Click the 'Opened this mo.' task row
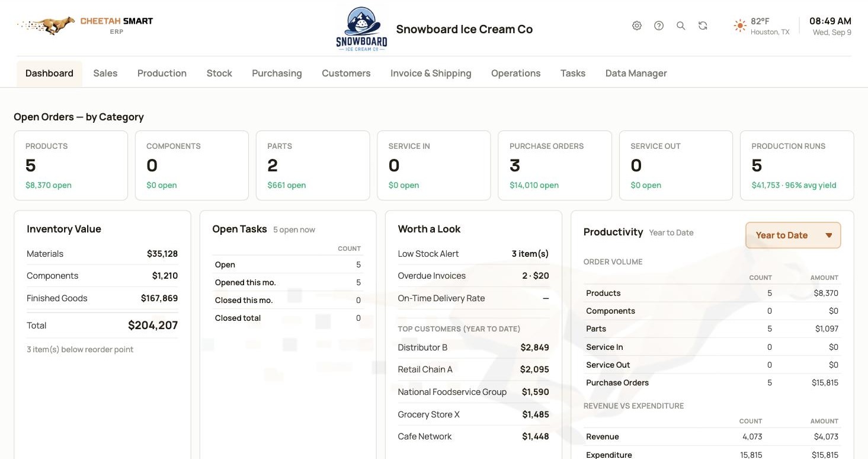Viewport: 868px width, 459px height. click(287, 282)
